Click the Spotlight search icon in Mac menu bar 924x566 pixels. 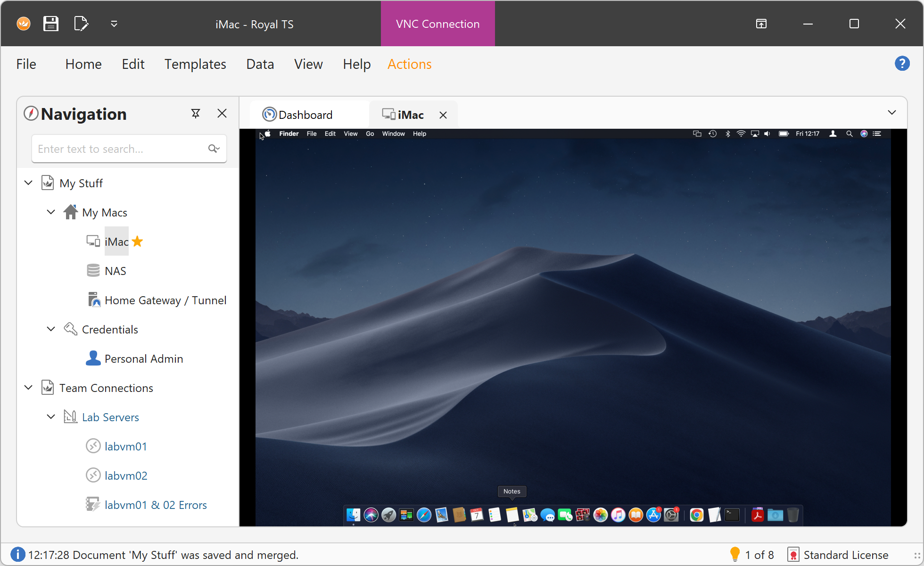click(849, 134)
